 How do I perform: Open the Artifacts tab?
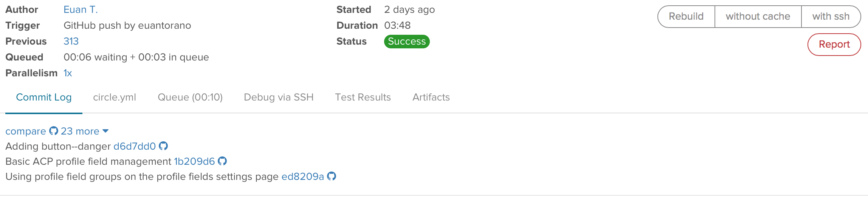click(431, 97)
